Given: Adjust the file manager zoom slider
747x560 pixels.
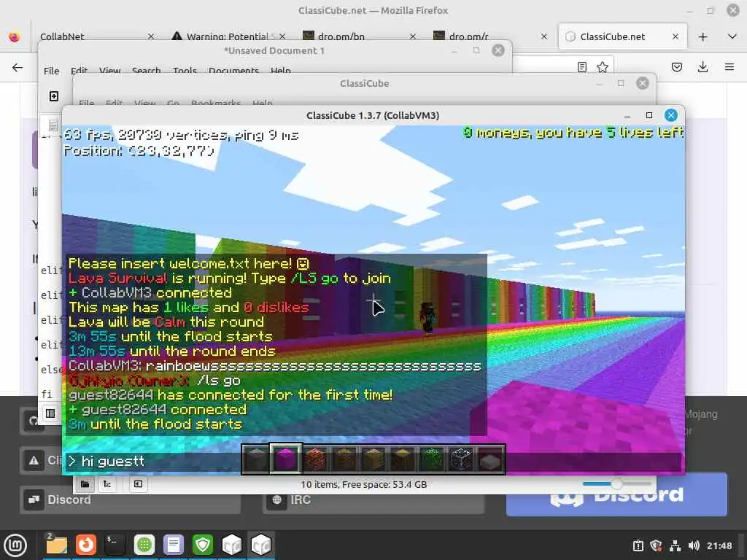Looking at the screenshot, I should point(616,484).
